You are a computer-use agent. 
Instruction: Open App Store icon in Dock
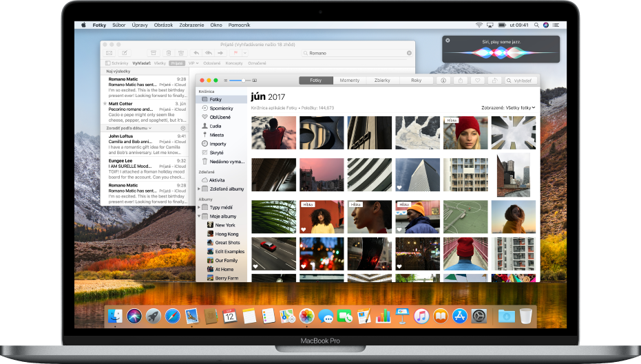[460, 317]
